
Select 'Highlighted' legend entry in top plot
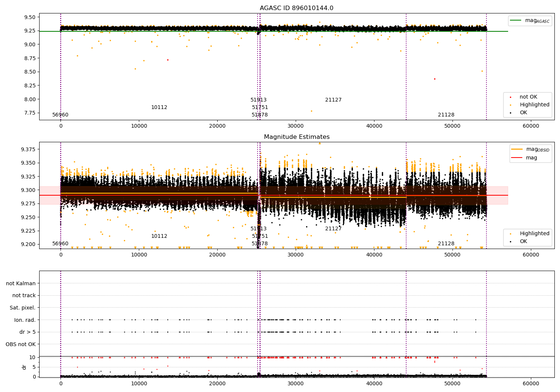click(535, 105)
